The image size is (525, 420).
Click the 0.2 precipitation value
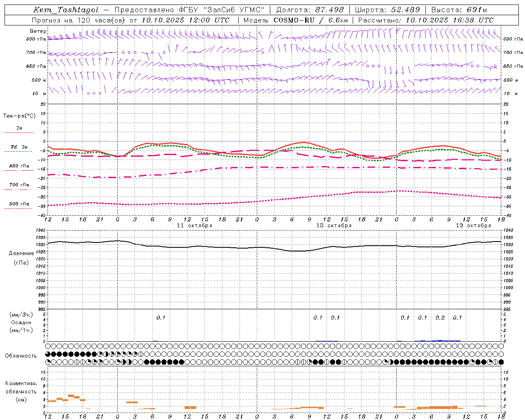(440, 317)
